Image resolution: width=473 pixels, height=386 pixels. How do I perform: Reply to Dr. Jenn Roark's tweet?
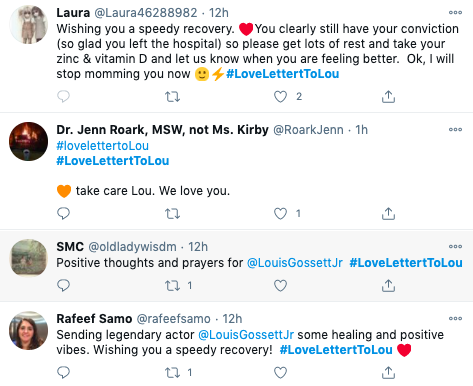coord(63,213)
